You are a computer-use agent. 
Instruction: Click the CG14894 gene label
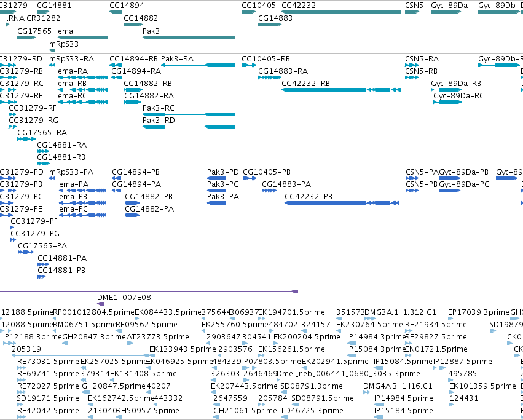127,6
